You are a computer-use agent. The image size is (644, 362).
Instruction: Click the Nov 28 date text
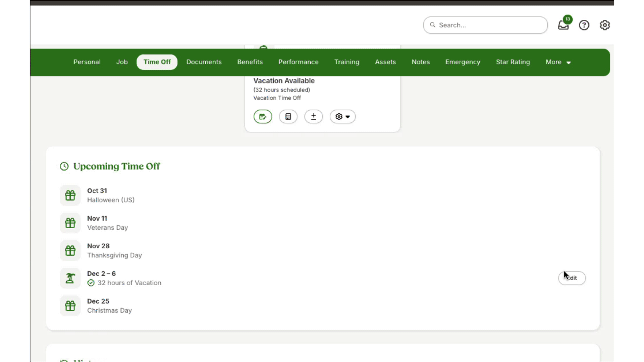(98, 246)
